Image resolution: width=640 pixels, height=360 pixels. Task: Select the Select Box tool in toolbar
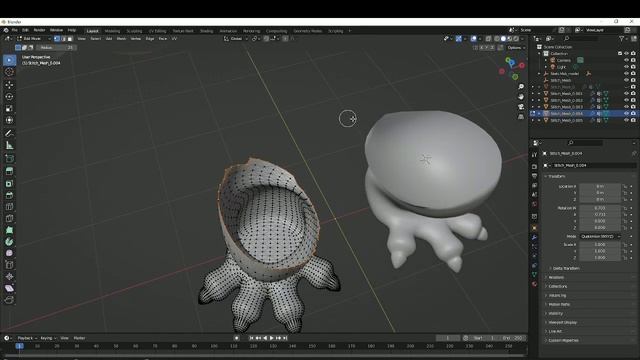9,60
